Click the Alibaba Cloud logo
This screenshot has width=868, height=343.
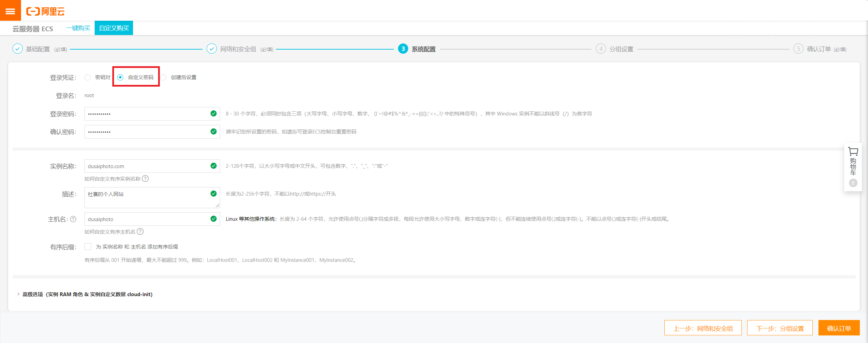45,12
